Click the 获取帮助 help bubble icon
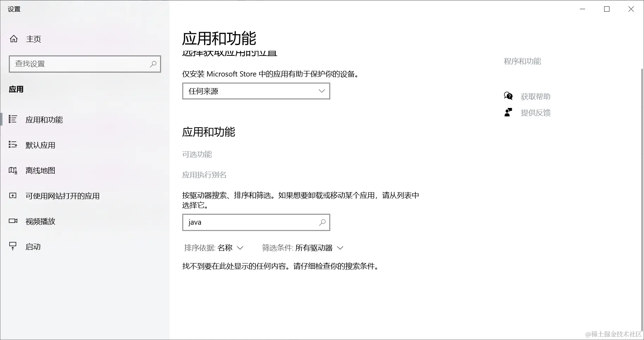 [508, 96]
